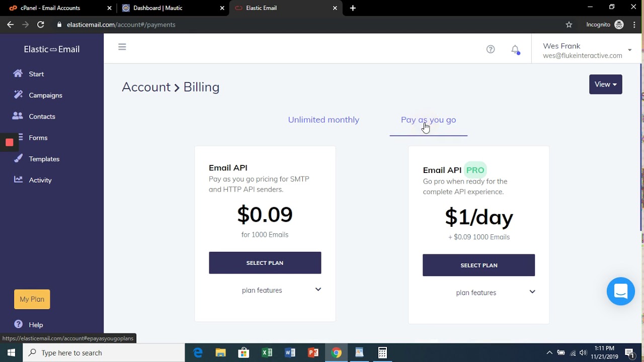
Task: Open the hamburger menu icon
Action: pyautogui.click(x=122, y=47)
